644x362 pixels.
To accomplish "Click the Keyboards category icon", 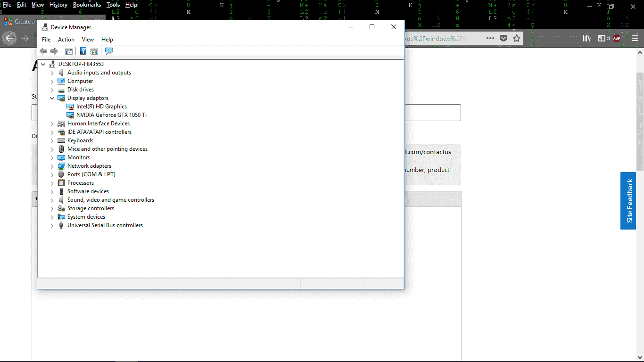I will click(61, 140).
